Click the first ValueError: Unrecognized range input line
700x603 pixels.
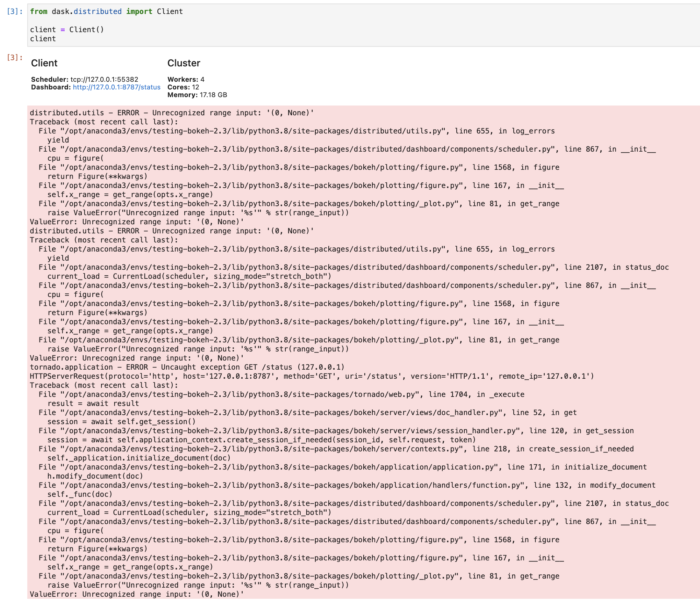[x=136, y=221]
